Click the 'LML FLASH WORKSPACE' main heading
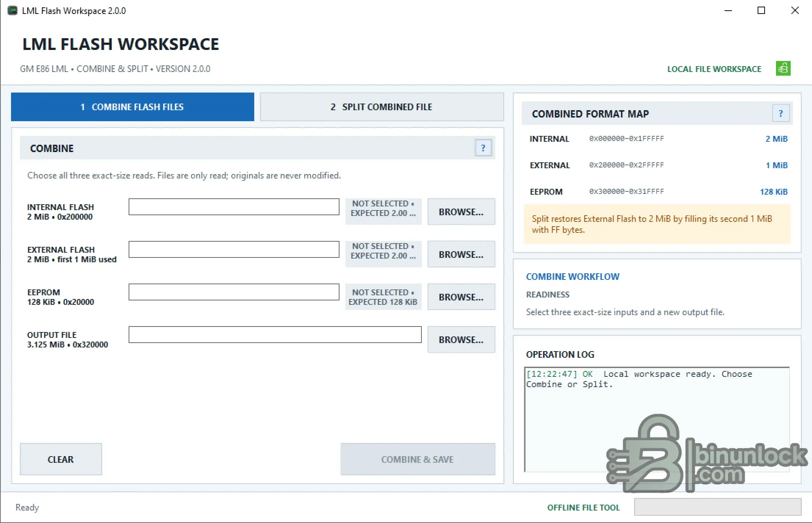The height and width of the screenshot is (523, 812). [x=121, y=44]
